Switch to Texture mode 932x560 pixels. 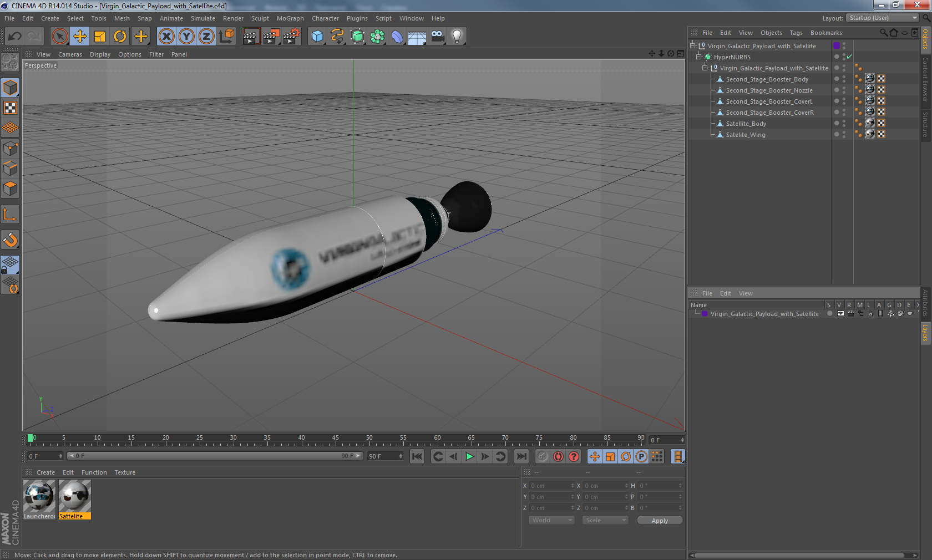click(11, 108)
